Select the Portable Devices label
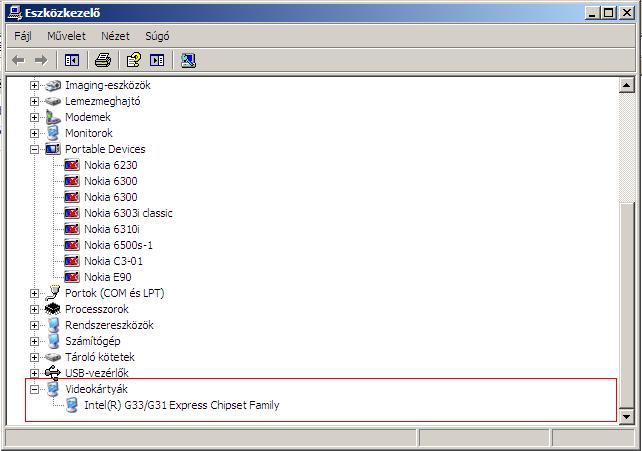This screenshot has height=451, width=642. 105,149
